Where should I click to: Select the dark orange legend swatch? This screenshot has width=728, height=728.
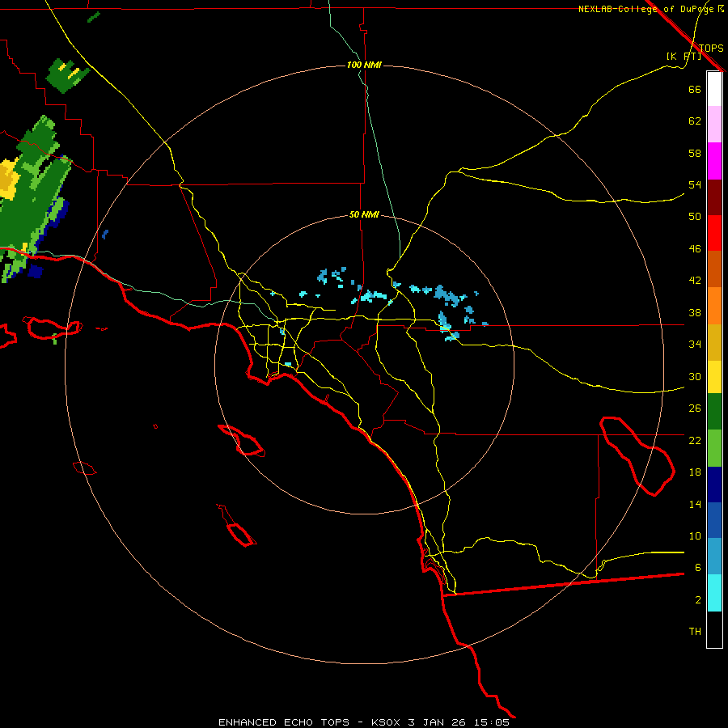(x=714, y=269)
